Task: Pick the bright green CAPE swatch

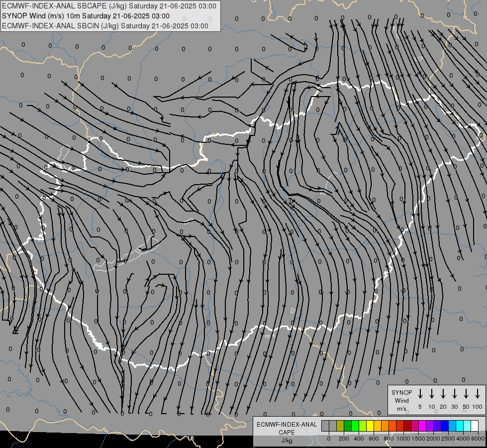Action: [x=355, y=426]
